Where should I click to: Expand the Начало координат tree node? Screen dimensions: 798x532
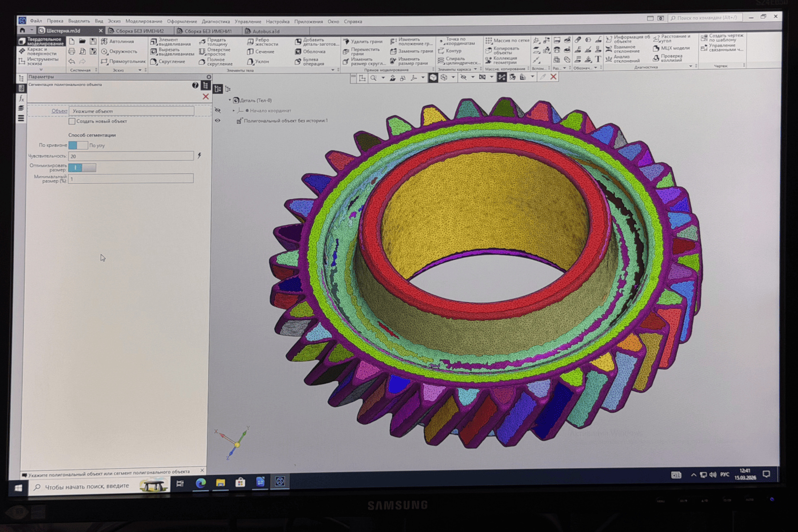pyautogui.click(x=234, y=111)
